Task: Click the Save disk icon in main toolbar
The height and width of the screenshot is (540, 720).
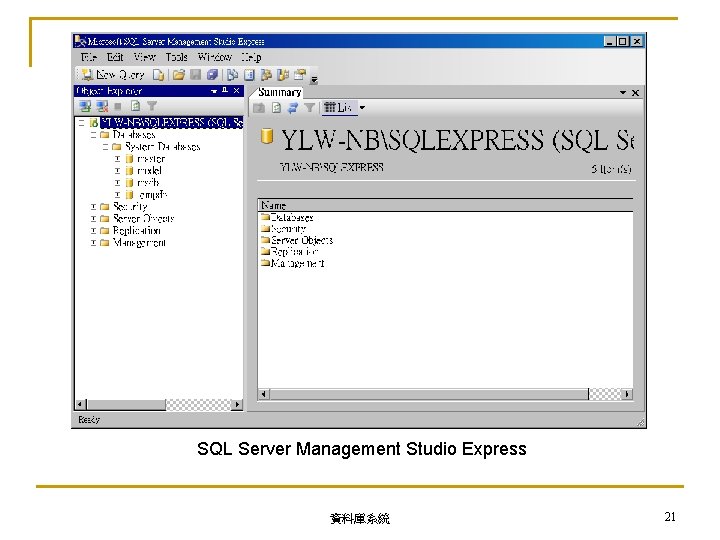Action: click(196, 74)
